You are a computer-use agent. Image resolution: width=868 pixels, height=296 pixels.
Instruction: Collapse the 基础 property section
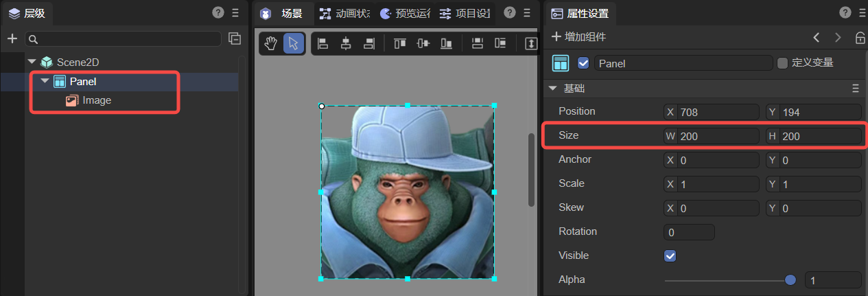coord(553,89)
